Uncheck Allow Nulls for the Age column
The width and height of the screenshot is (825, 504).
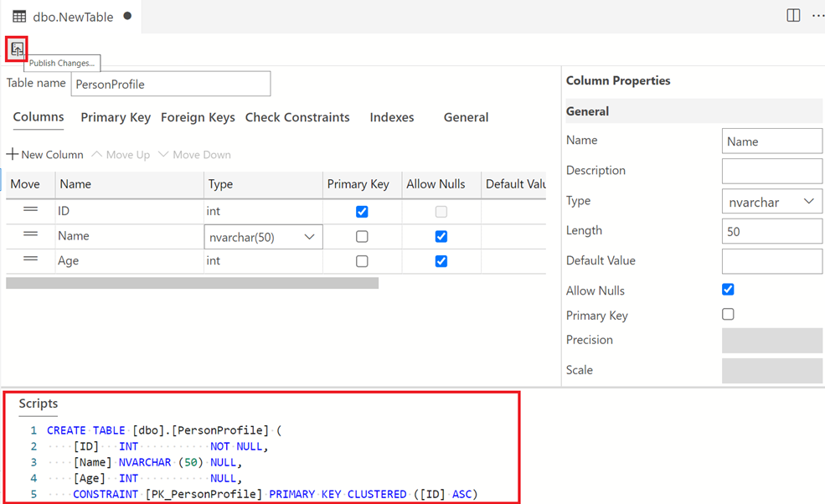tap(441, 260)
